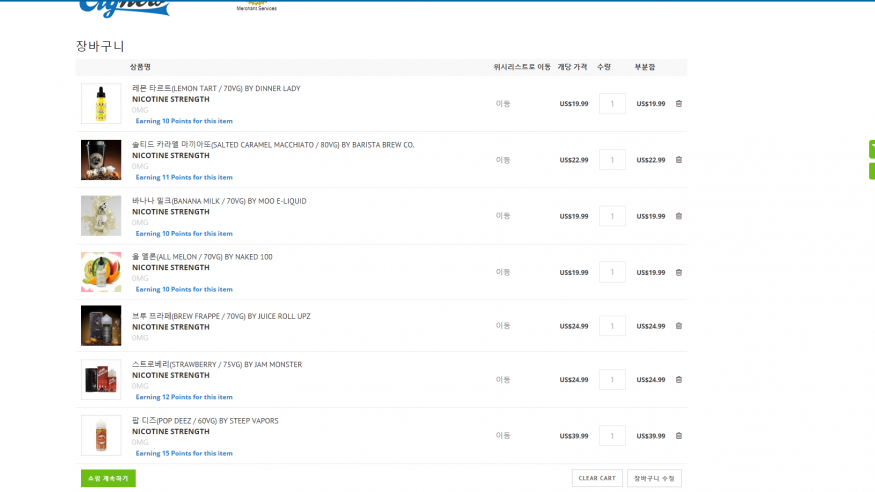Move Banana Milk to wishlist
875x492 pixels.
[503, 216]
